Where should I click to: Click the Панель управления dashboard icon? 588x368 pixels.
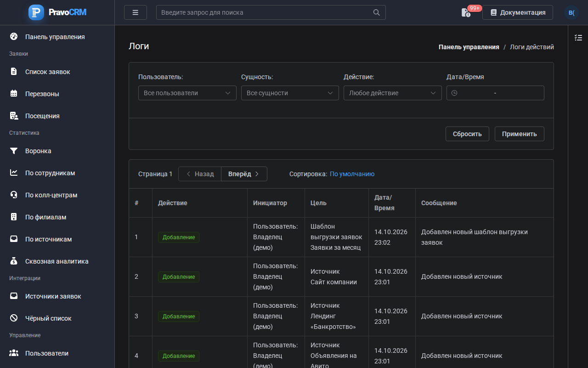(x=14, y=37)
